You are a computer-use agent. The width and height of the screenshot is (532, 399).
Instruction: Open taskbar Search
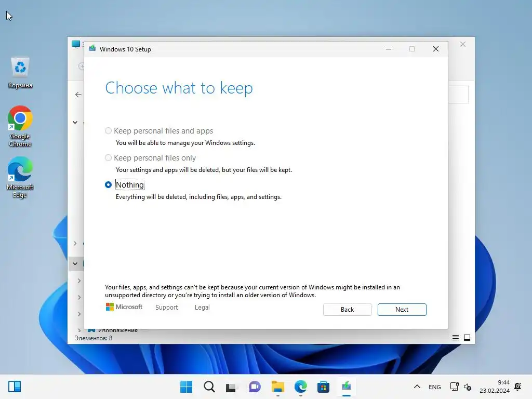pos(209,387)
